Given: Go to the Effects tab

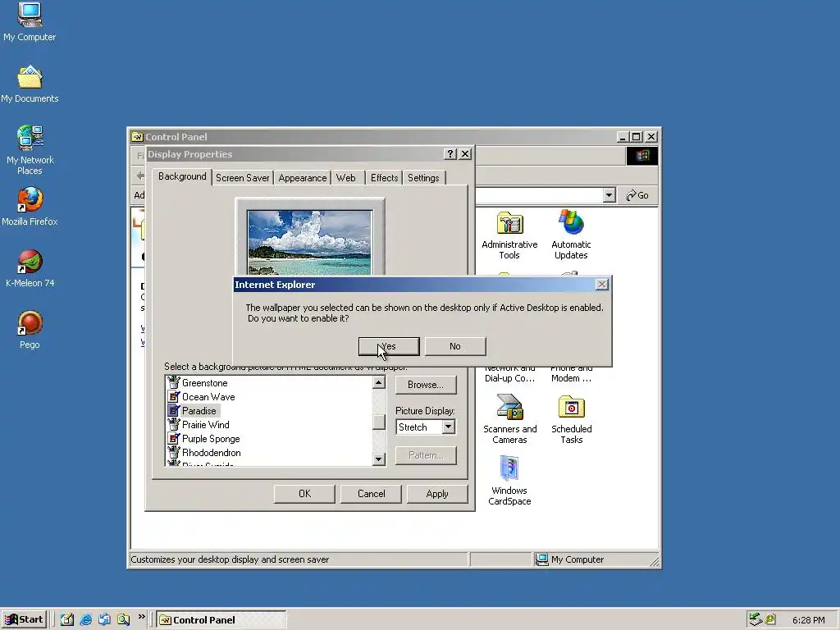Looking at the screenshot, I should [x=384, y=178].
